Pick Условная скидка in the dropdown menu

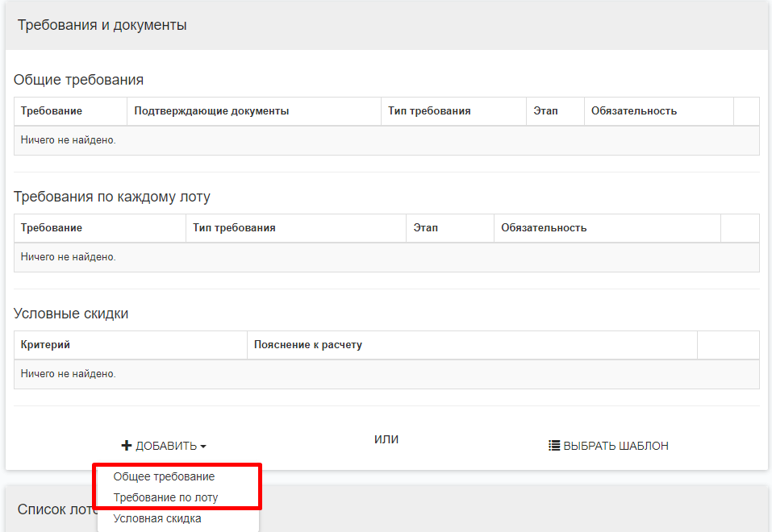coord(157,518)
